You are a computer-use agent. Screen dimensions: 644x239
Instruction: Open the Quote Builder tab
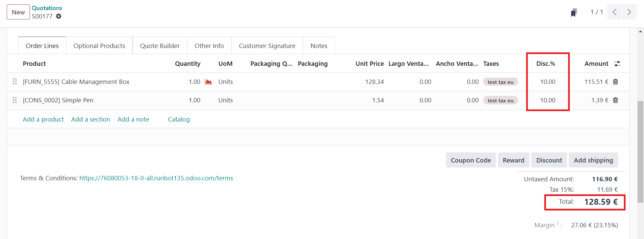pos(160,46)
